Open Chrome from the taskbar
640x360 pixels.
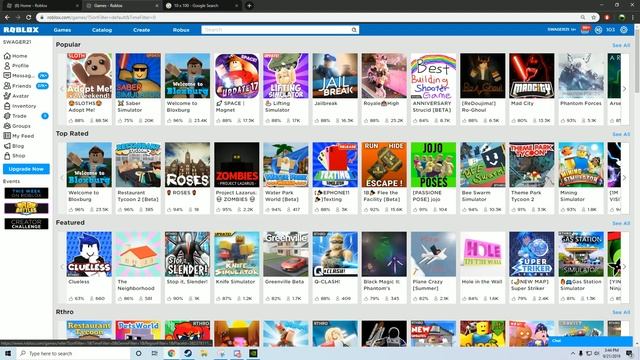(171, 353)
